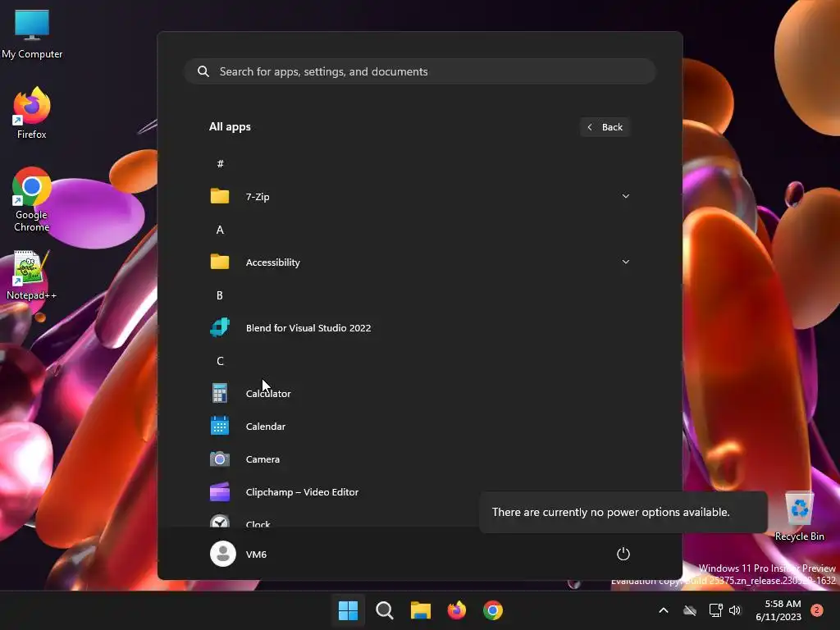Expand the 7-Zip folder chevron
The image size is (840, 630).
pyautogui.click(x=625, y=196)
